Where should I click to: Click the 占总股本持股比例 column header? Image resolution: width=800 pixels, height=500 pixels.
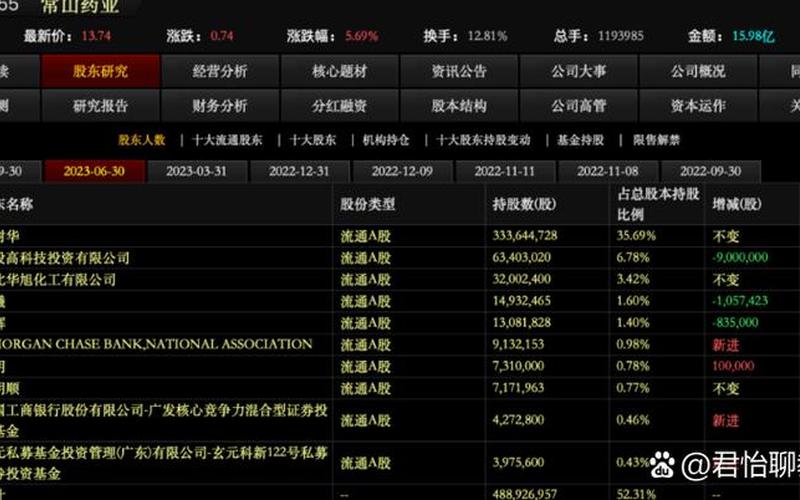658,204
